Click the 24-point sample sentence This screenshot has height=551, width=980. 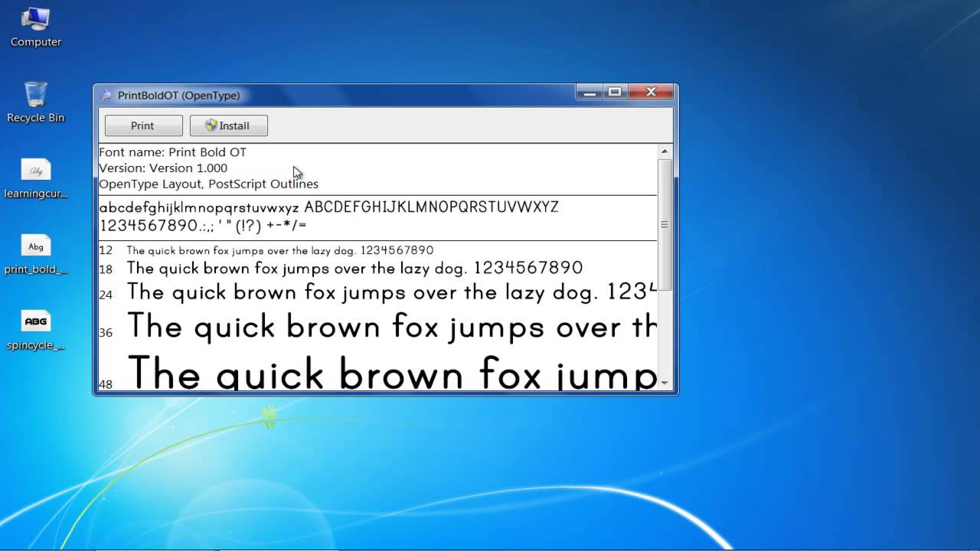(391, 292)
